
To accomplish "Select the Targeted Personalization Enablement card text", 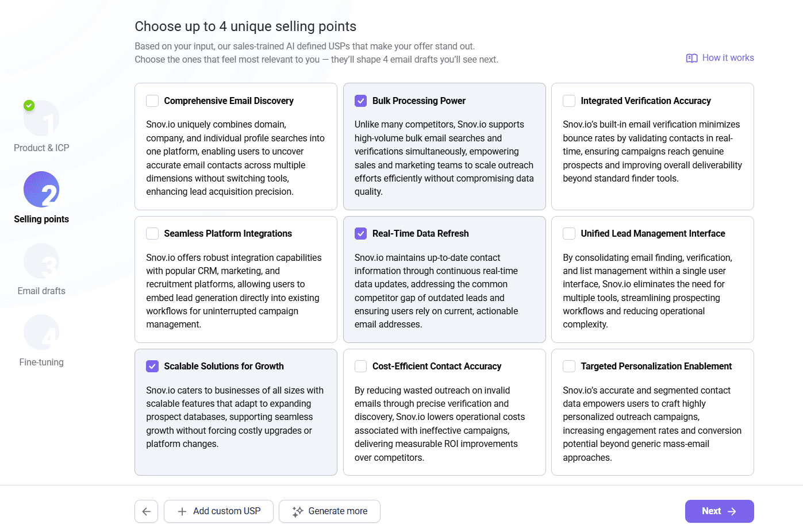I will coord(652,423).
